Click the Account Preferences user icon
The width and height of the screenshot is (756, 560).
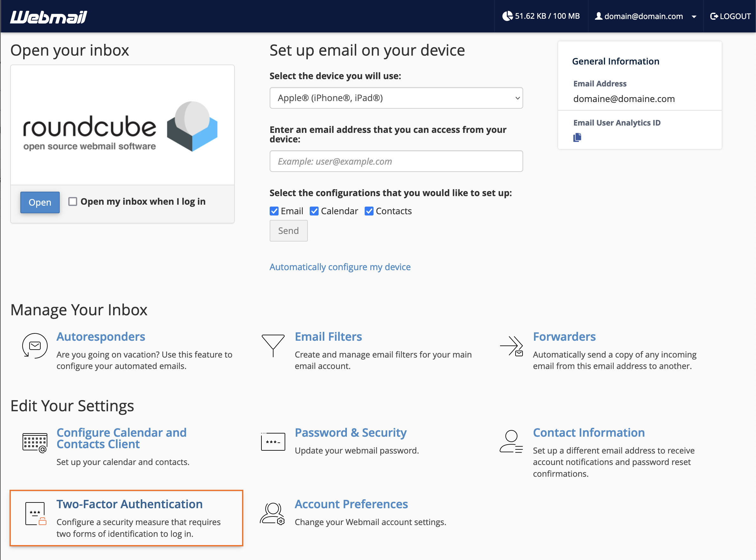272,514
